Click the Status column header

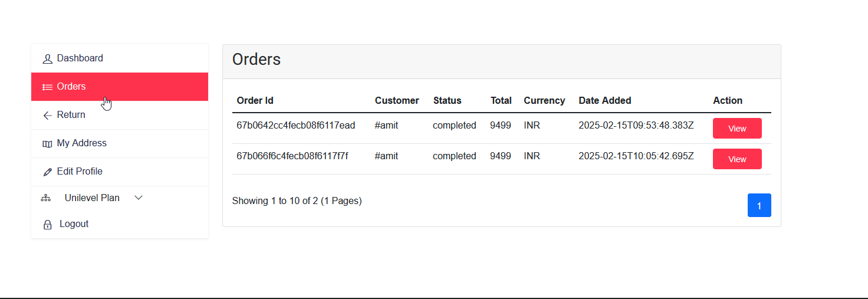pos(447,101)
